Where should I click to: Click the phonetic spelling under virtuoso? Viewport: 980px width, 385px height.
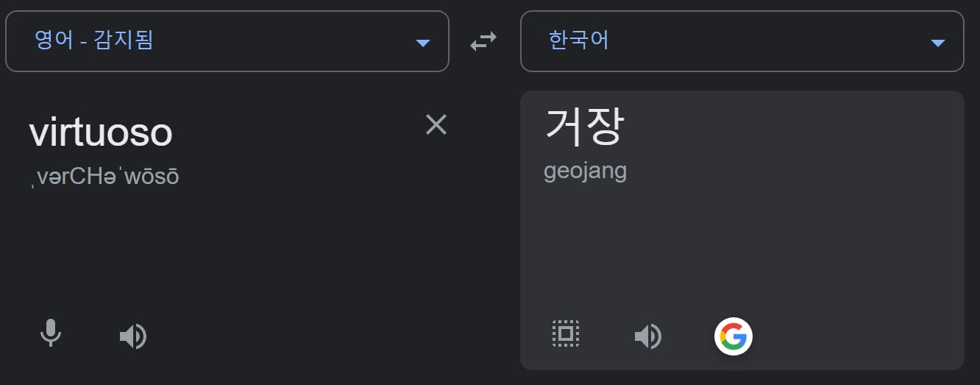coord(104,177)
